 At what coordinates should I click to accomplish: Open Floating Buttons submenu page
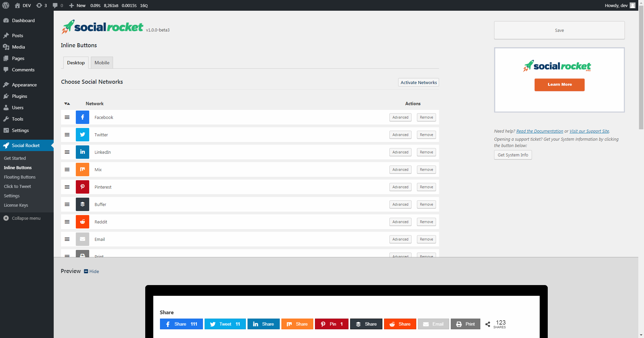pyautogui.click(x=20, y=177)
